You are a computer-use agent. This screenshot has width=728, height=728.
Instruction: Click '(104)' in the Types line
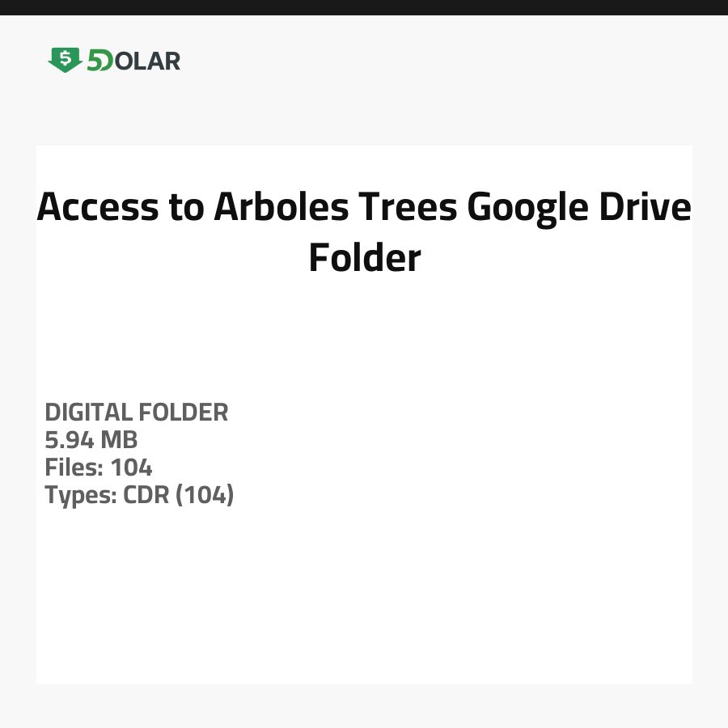coord(205,495)
